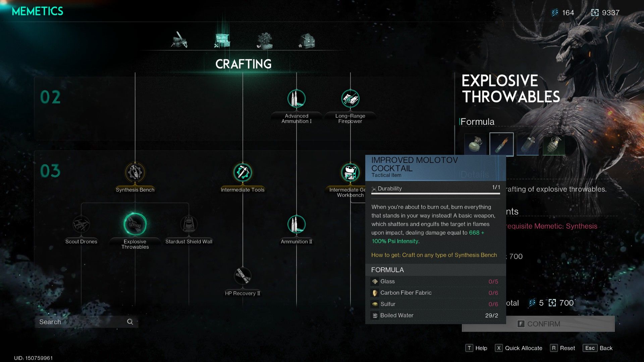Open Help menu overlay
This screenshot has height=362, width=644.
(478, 349)
